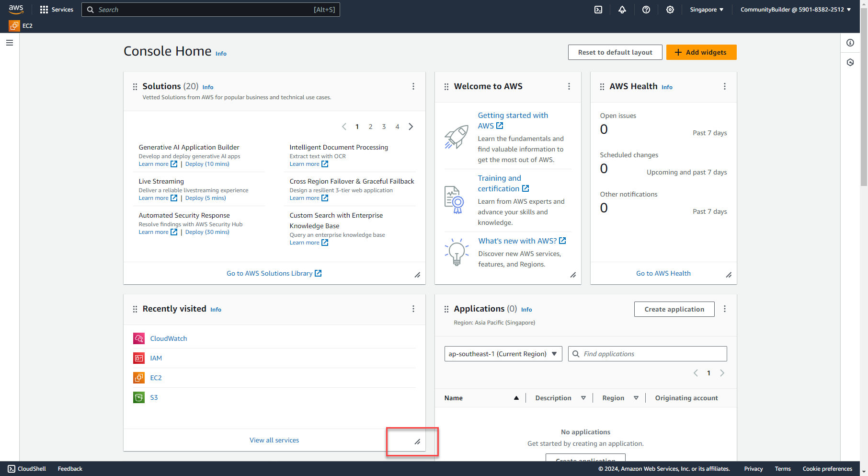Toggle ascending sort on the Name column
The image size is (868, 476).
(x=516, y=398)
